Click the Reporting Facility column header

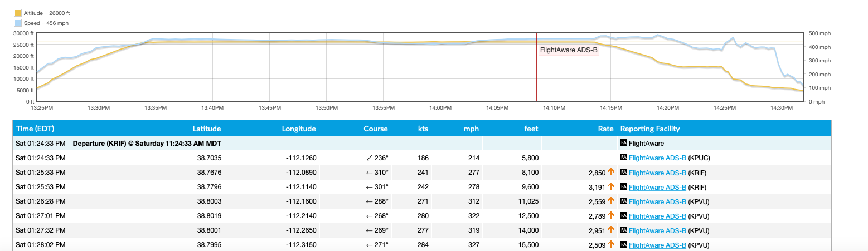tap(649, 129)
